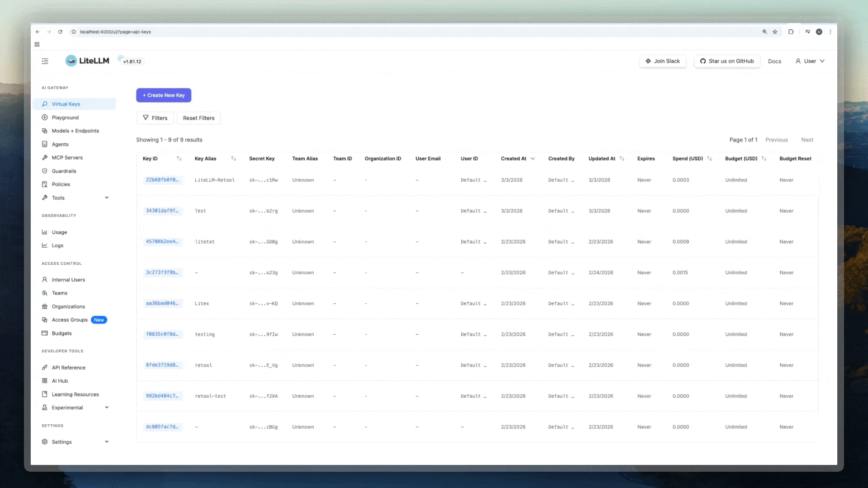Toggle Key Alias sort order
Screen dimensions: 868x488
(x=233, y=159)
